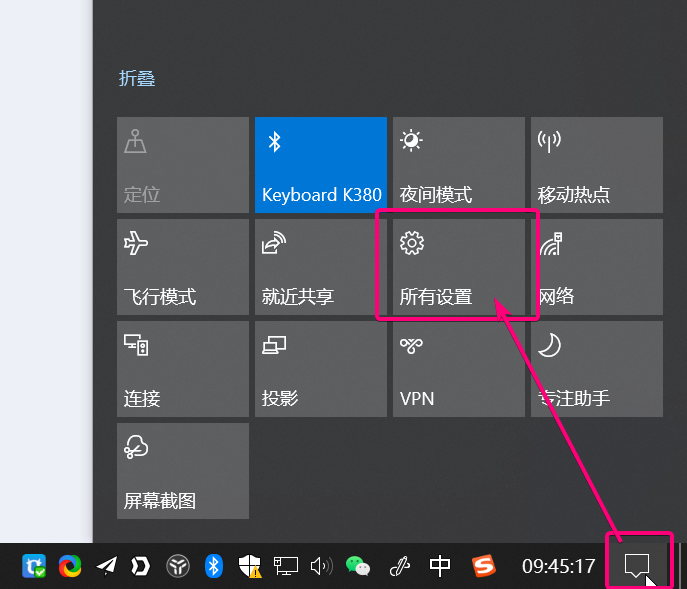Open the 连接 connect tile
The height and width of the screenshot is (589, 687).
point(183,369)
